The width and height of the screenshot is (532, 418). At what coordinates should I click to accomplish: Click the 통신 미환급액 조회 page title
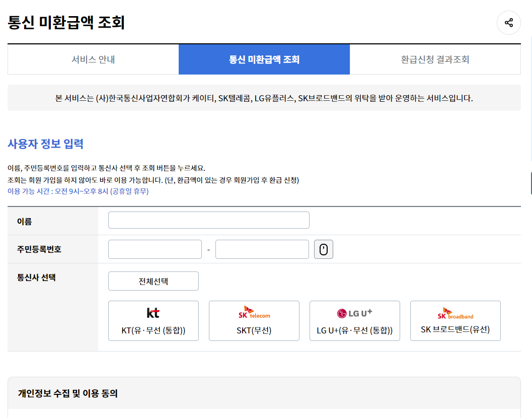tap(66, 23)
